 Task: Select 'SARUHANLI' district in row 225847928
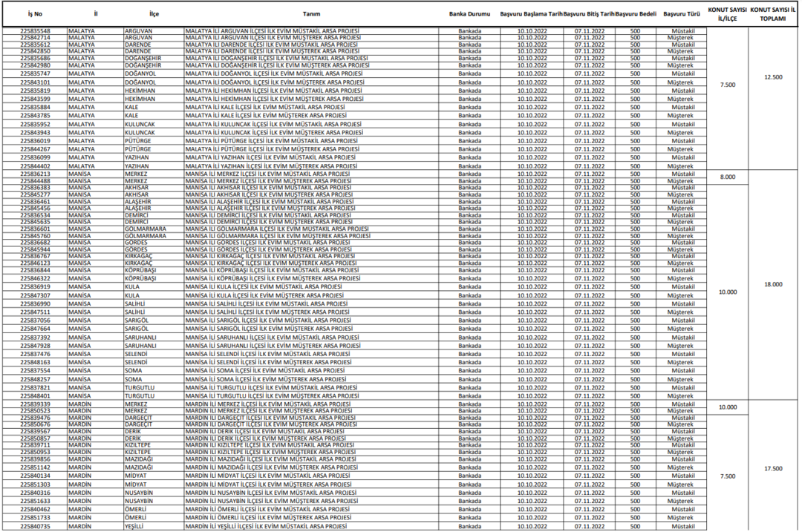140,346
